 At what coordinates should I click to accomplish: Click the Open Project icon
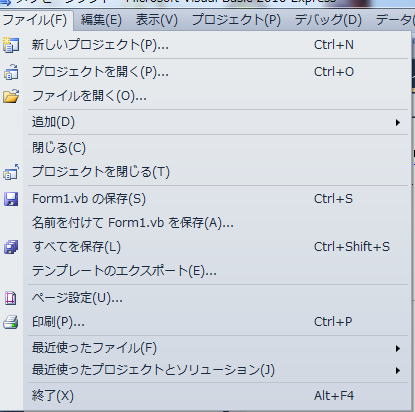tap(11, 72)
